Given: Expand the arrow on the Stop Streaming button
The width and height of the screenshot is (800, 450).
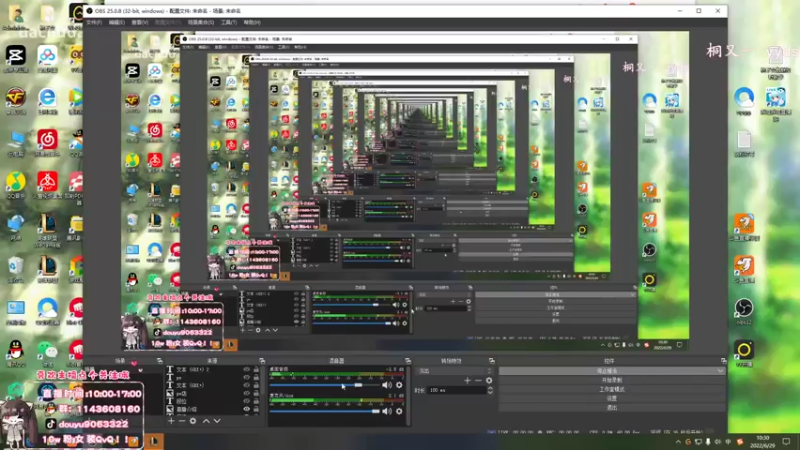Looking at the screenshot, I should coord(720,371).
